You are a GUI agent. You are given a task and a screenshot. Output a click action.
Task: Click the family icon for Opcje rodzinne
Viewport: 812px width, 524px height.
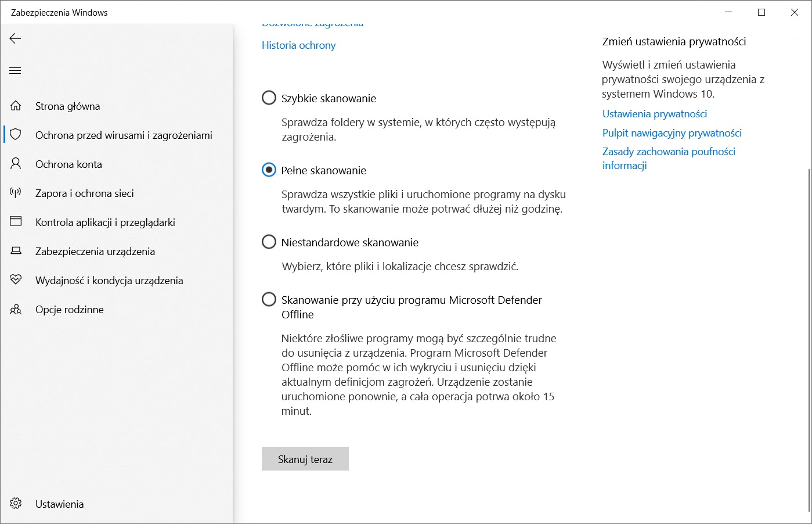[16, 310]
